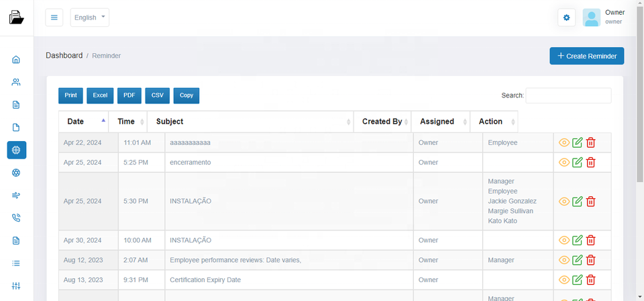Click the aperture icon in the sidebar
This screenshot has width=644, height=301.
[16, 173]
